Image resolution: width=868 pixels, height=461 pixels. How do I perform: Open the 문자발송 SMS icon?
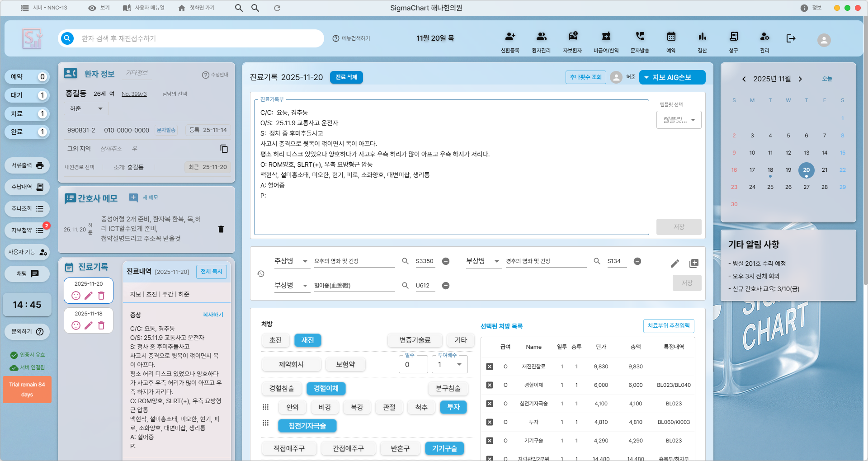(x=640, y=37)
